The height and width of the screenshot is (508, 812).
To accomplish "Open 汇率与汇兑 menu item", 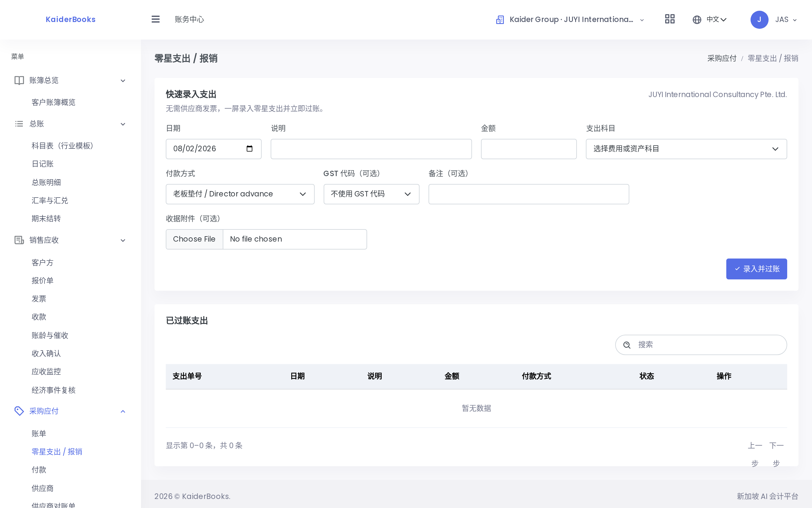I will point(50,200).
